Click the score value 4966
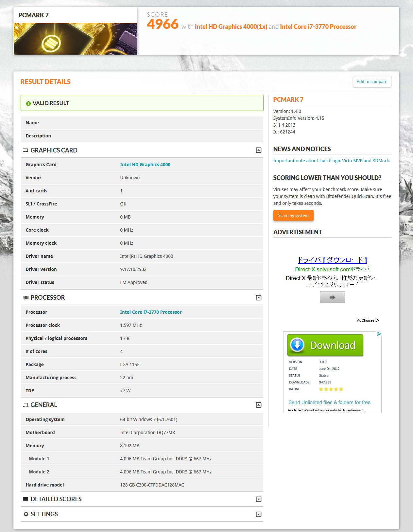 point(163,24)
